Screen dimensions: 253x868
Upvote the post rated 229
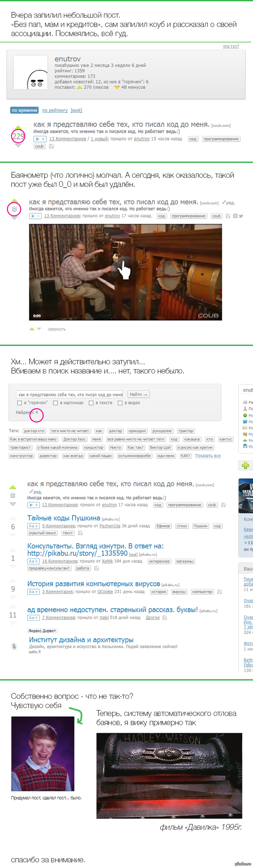[x=18, y=128]
